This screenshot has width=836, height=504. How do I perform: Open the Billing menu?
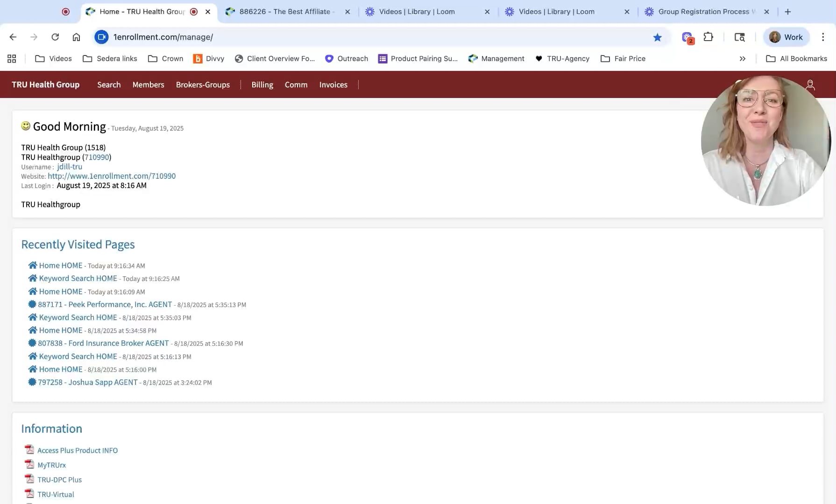pos(262,84)
